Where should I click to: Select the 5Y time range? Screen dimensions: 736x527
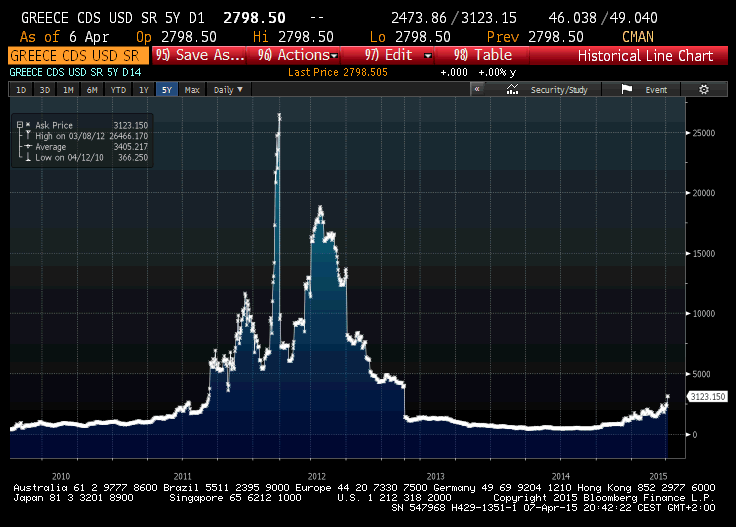[167, 90]
